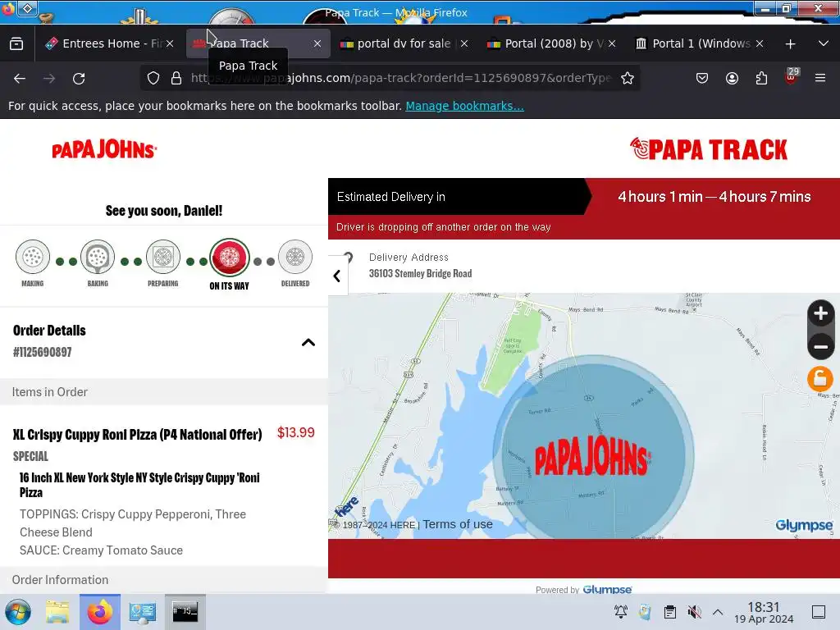840x630 pixels.
Task: Click the Firefox taskbar icon
Action: (x=100, y=612)
